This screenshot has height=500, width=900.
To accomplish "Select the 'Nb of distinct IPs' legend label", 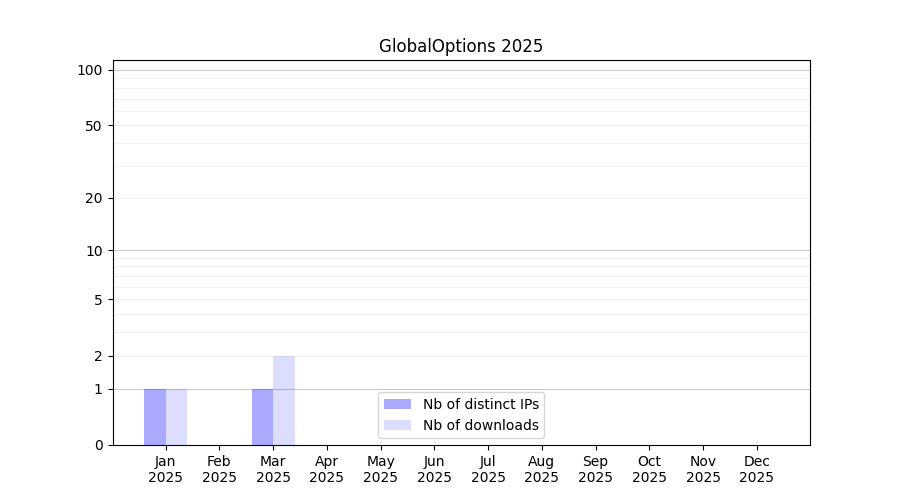I will pos(480,404).
